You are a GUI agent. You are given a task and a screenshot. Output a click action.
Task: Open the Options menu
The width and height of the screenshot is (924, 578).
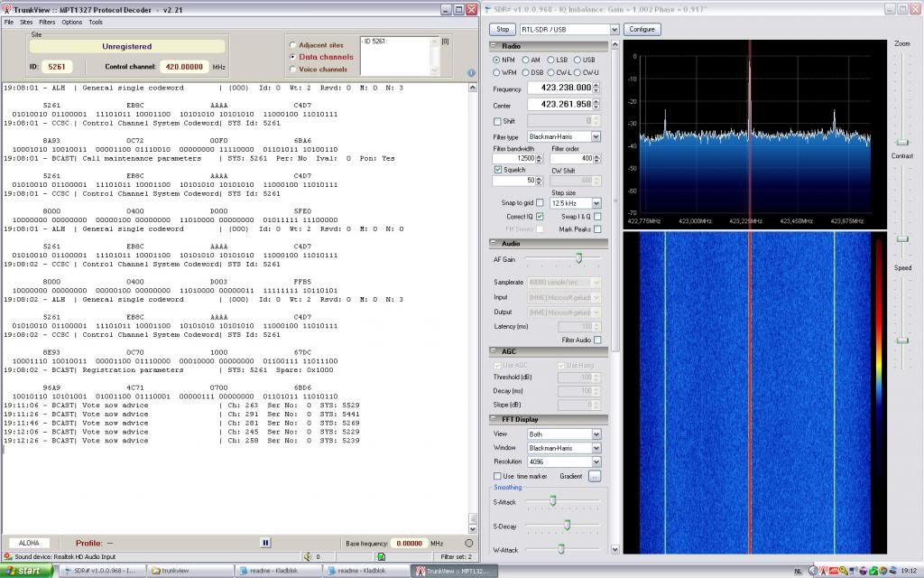tap(72, 22)
